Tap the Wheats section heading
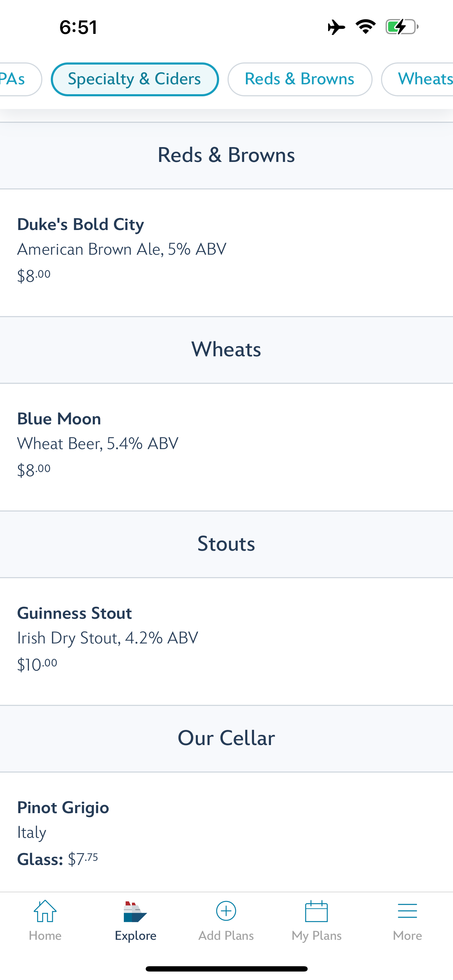The height and width of the screenshot is (980, 453). coord(226,349)
